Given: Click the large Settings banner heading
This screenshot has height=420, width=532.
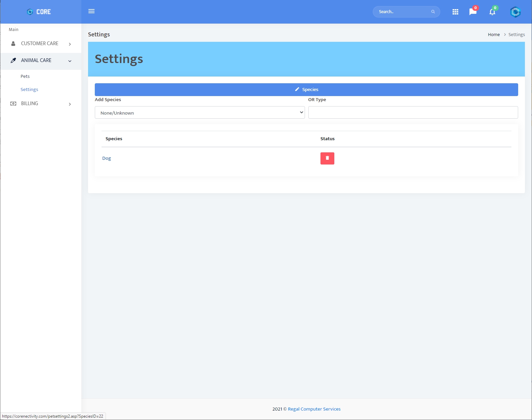Looking at the screenshot, I should click(119, 59).
